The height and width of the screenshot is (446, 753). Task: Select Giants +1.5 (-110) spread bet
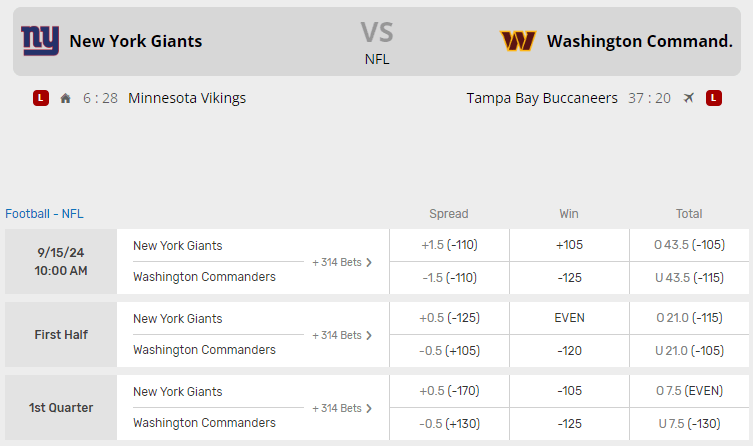tap(449, 245)
